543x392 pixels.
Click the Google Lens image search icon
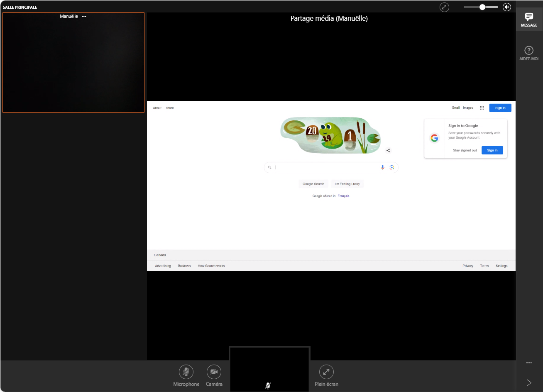pyautogui.click(x=391, y=167)
